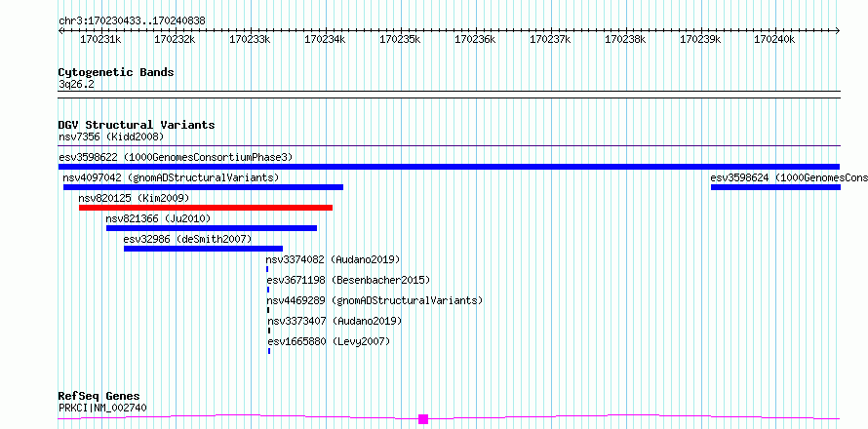Screen dimensions: 868x429
Task: Click the 170238k ruler label
Action: coord(625,39)
